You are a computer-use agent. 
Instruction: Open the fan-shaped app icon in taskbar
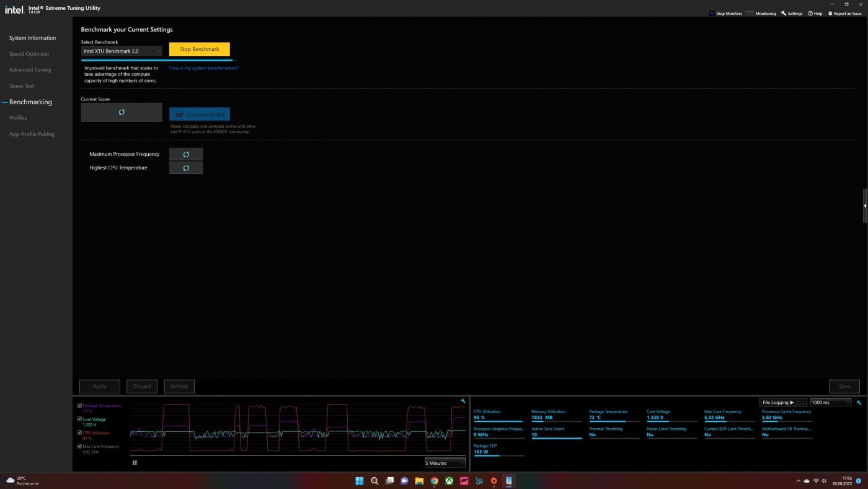(x=479, y=481)
